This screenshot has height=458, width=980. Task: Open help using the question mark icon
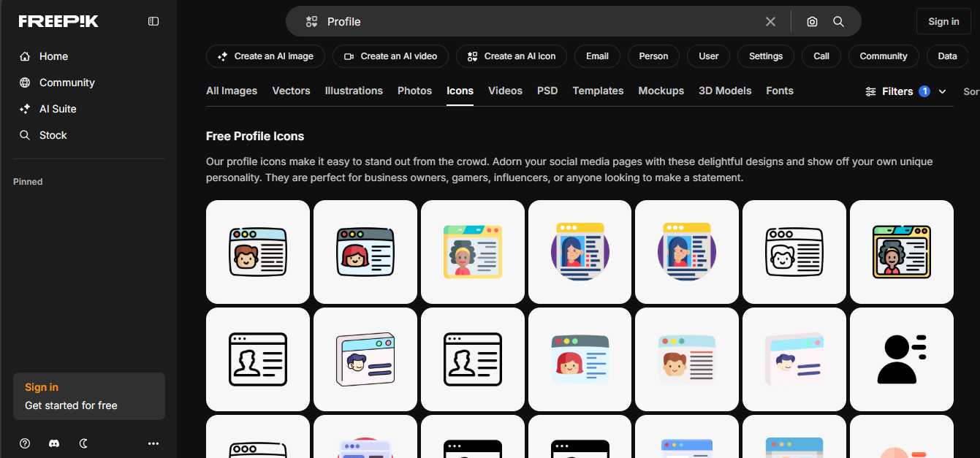[24, 443]
